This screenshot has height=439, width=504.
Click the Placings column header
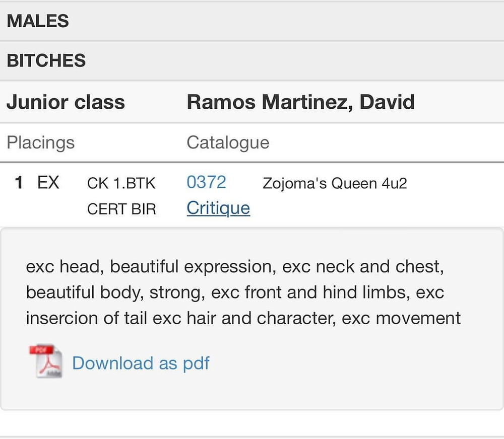tap(40, 142)
